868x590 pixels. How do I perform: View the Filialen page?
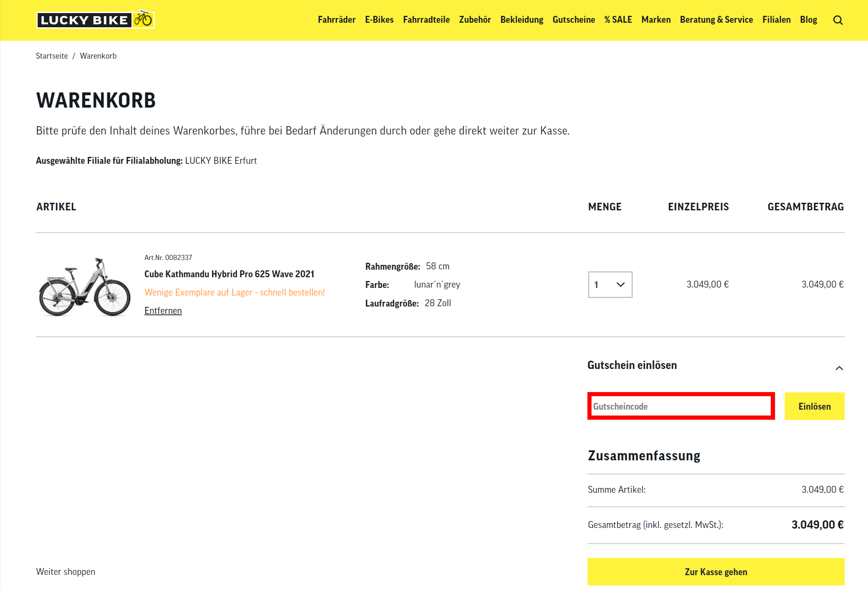coord(776,20)
